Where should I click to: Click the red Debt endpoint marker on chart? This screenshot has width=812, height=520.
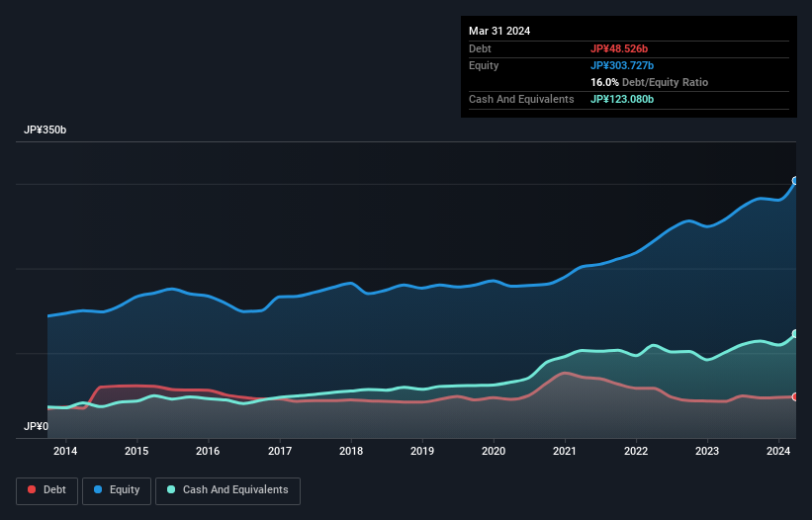click(x=795, y=396)
